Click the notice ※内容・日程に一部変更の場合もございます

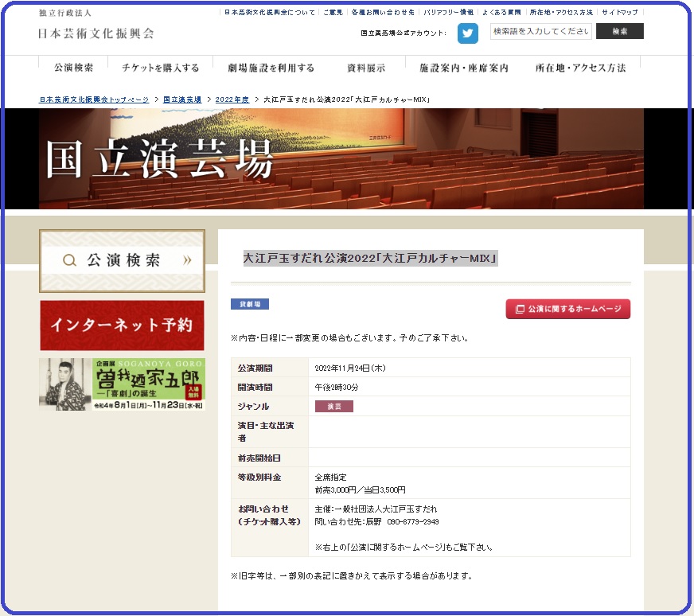[349, 338]
